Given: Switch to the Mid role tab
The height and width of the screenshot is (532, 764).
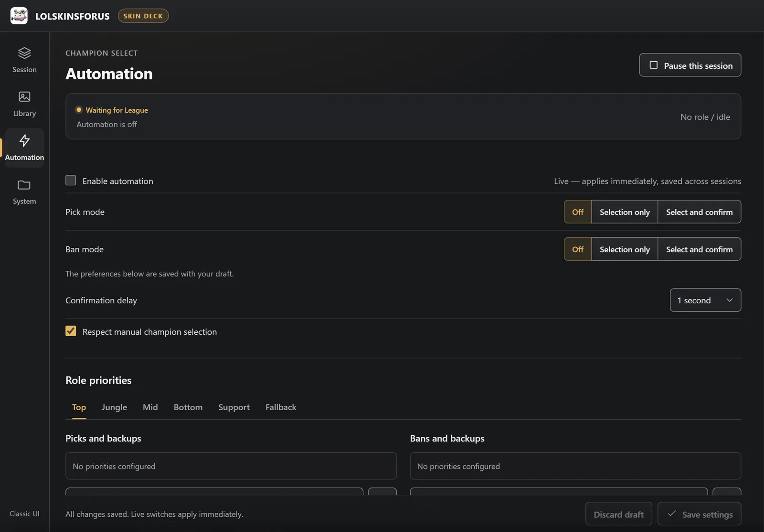Looking at the screenshot, I should pyautogui.click(x=150, y=407).
